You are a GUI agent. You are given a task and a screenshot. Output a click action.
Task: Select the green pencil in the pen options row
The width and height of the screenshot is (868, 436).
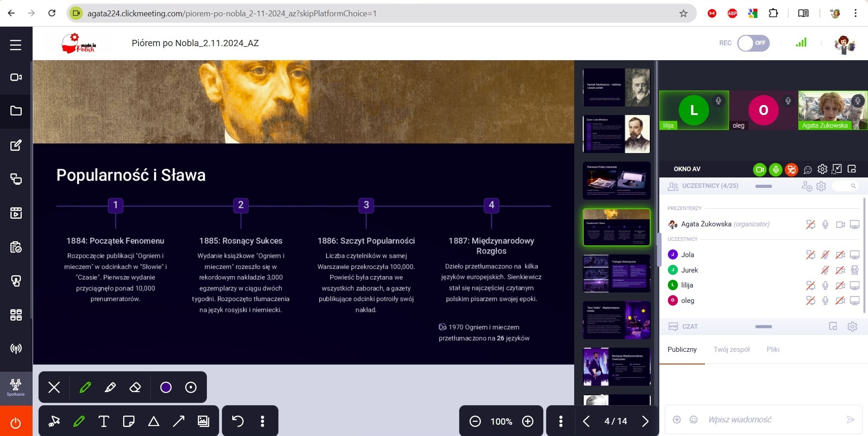click(85, 388)
